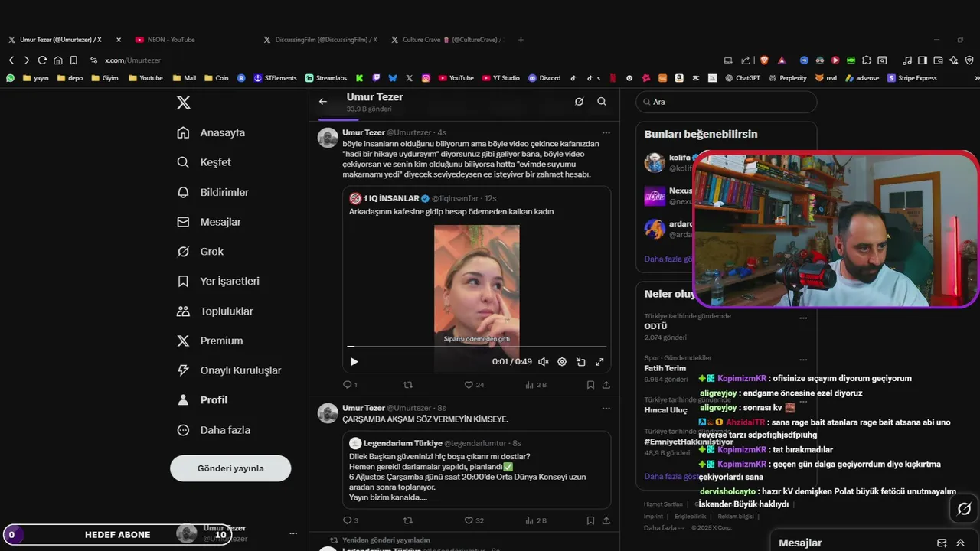
Task: Repost the first post
Action: [x=408, y=385]
